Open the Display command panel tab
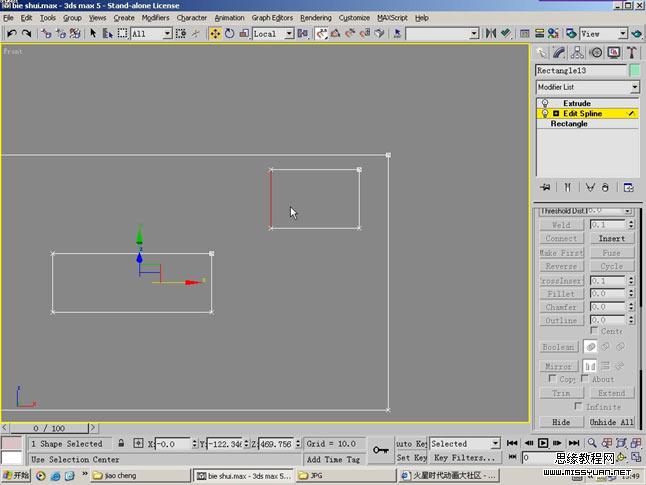 pyautogui.click(x=614, y=52)
